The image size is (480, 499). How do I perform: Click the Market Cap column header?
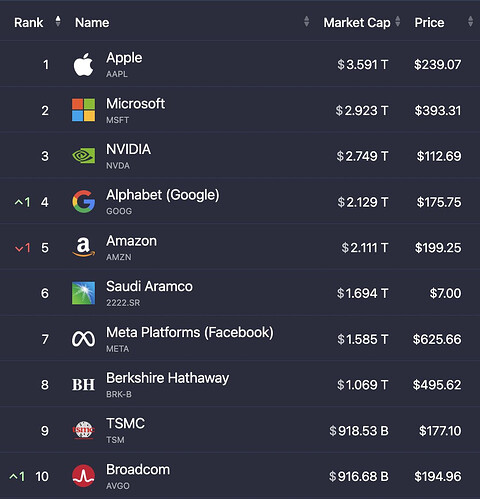click(x=357, y=23)
